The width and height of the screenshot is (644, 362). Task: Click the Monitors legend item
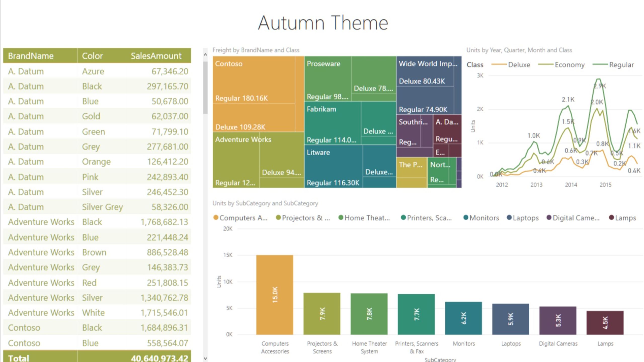pos(481,218)
